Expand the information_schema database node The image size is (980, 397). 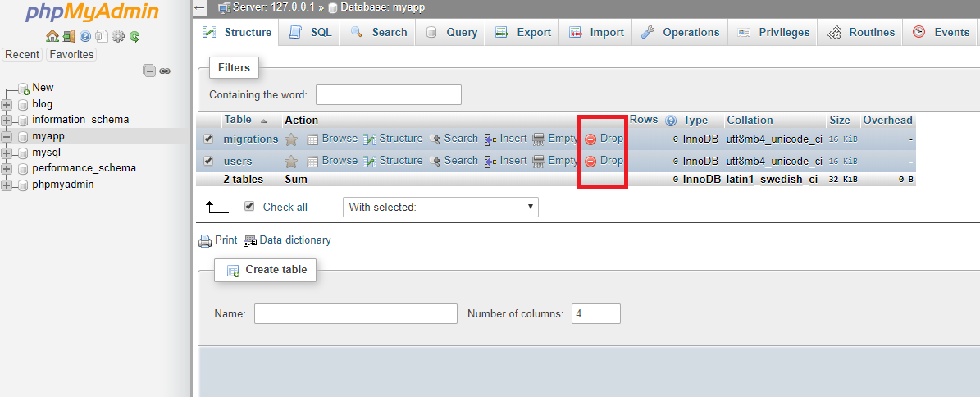pyautogui.click(x=7, y=120)
